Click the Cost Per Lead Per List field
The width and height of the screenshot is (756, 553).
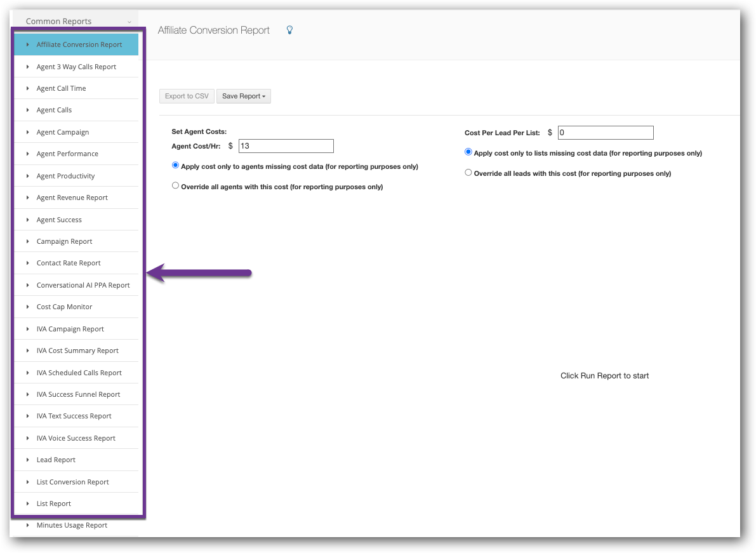click(x=606, y=133)
